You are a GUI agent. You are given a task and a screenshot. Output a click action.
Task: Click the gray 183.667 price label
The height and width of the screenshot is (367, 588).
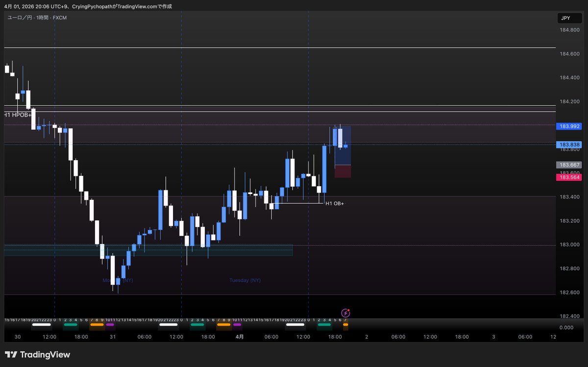click(x=568, y=165)
